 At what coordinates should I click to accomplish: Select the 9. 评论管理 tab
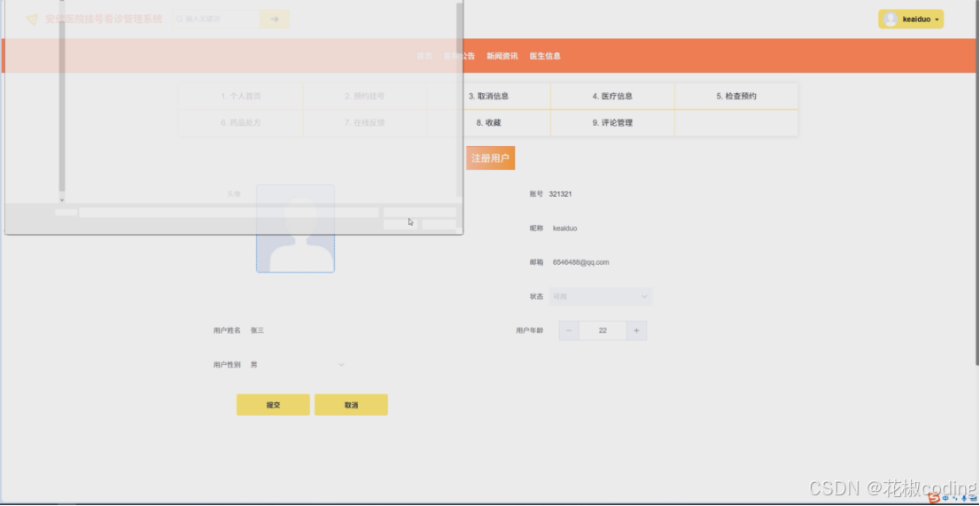[x=612, y=123]
